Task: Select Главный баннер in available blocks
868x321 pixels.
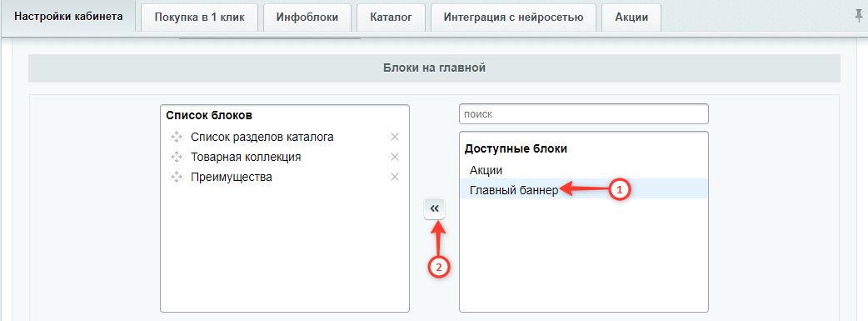Action: [583, 189]
